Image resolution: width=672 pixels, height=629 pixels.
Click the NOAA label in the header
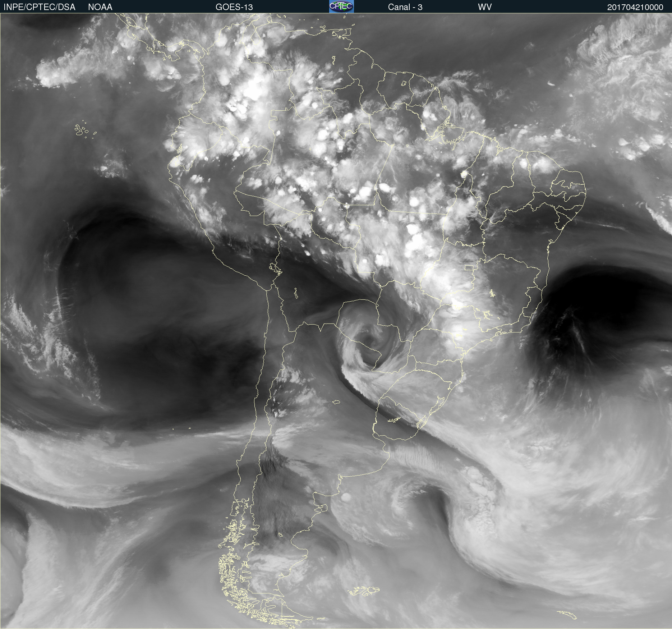point(100,7)
